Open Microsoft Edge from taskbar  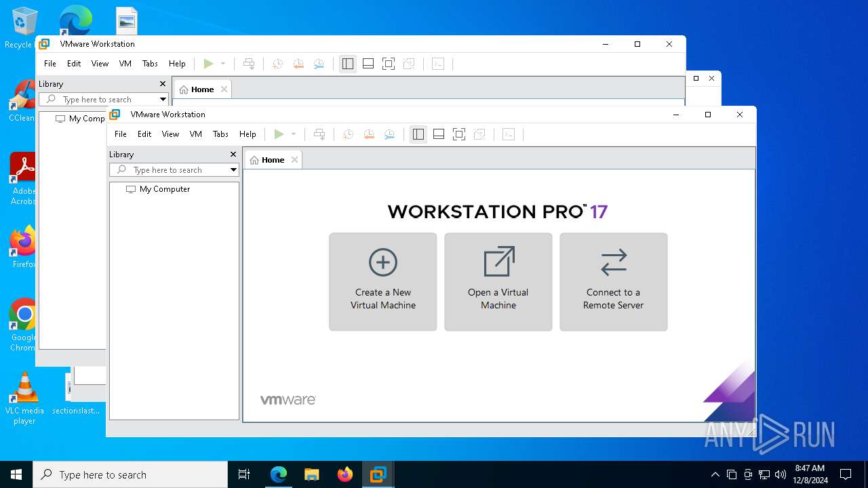pyautogui.click(x=279, y=474)
